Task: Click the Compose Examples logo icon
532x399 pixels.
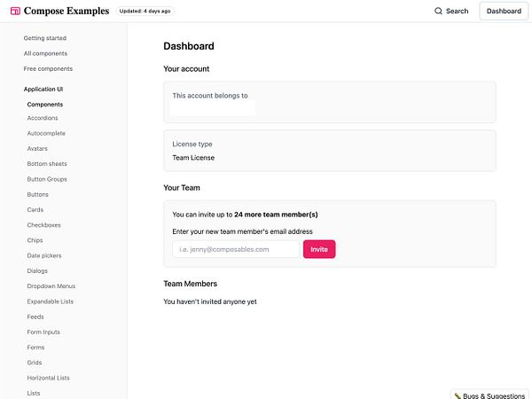Action: coord(14,11)
